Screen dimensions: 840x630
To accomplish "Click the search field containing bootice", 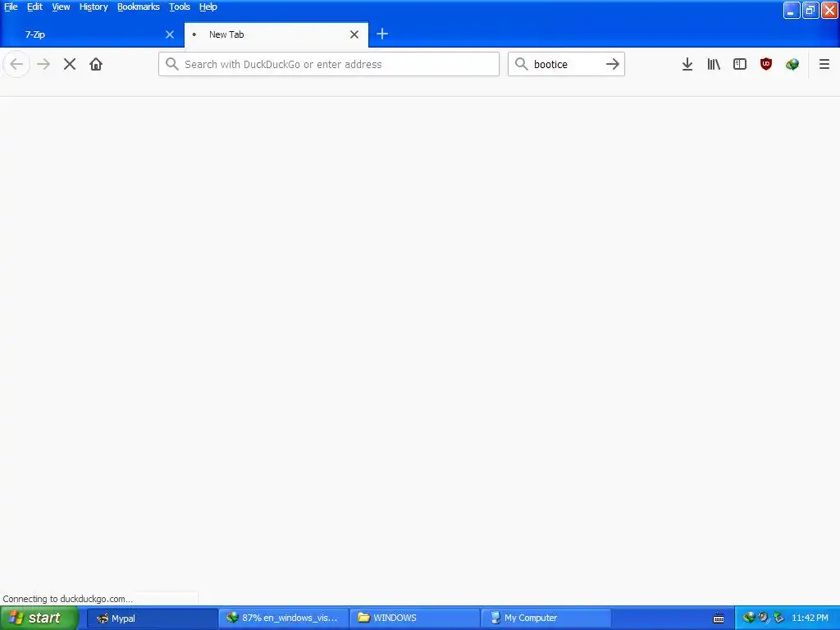I will (566, 64).
